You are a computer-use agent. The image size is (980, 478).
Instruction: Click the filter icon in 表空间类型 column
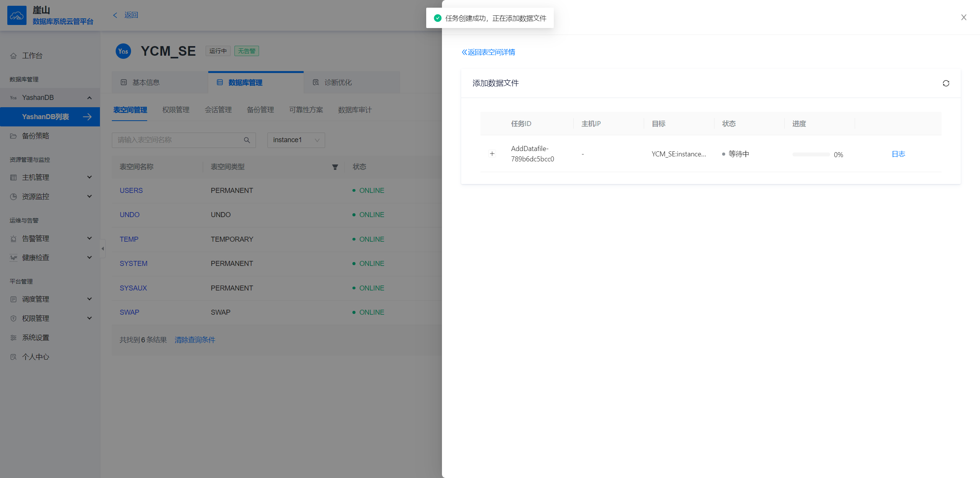(x=335, y=167)
